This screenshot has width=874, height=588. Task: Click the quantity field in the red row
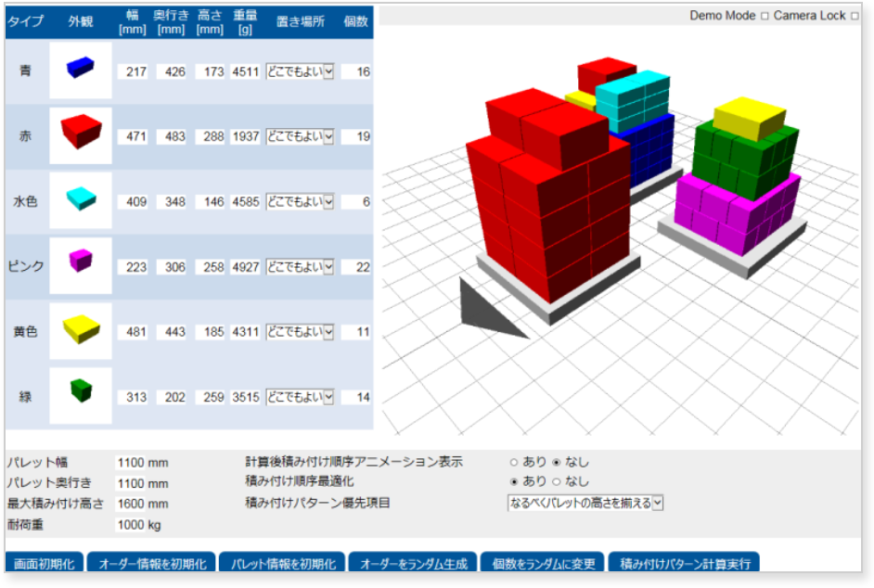click(x=356, y=137)
